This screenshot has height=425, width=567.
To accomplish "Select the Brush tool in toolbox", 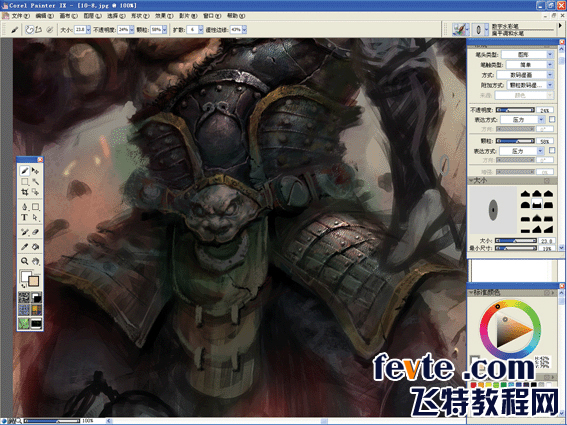I will (x=25, y=170).
